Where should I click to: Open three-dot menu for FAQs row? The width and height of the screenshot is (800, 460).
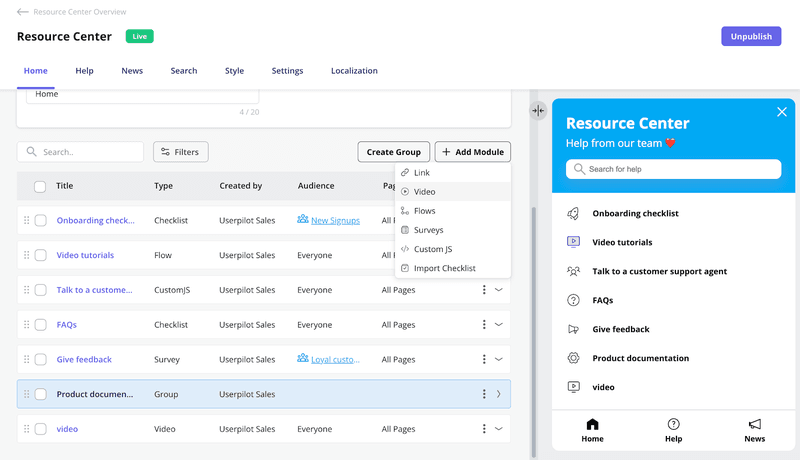pyautogui.click(x=484, y=325)
